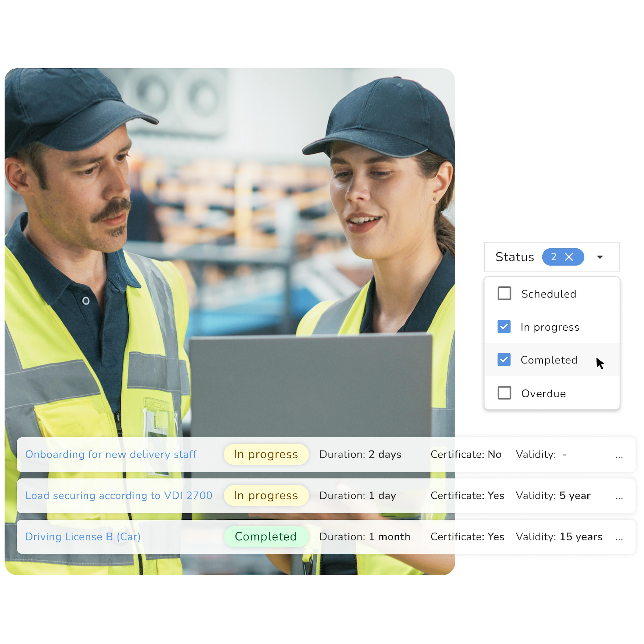
Task: Uncheck the Completed checkbox
Action: tap(504, 360)
